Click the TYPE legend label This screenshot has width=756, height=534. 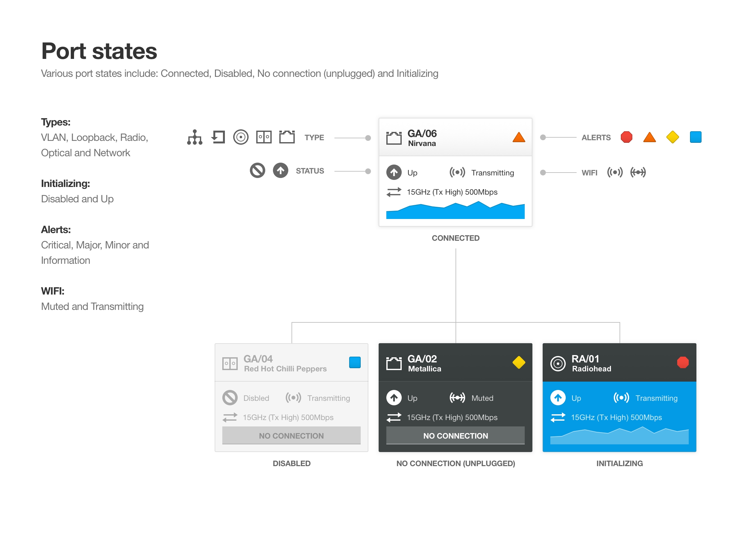coord(314,138)
